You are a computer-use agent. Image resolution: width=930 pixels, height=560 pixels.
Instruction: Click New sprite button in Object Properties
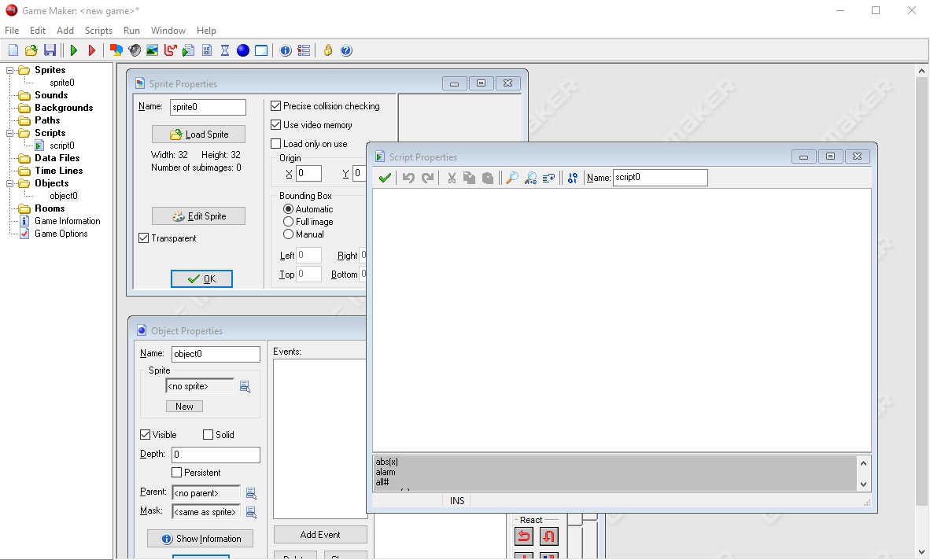(x=184, y=407)
